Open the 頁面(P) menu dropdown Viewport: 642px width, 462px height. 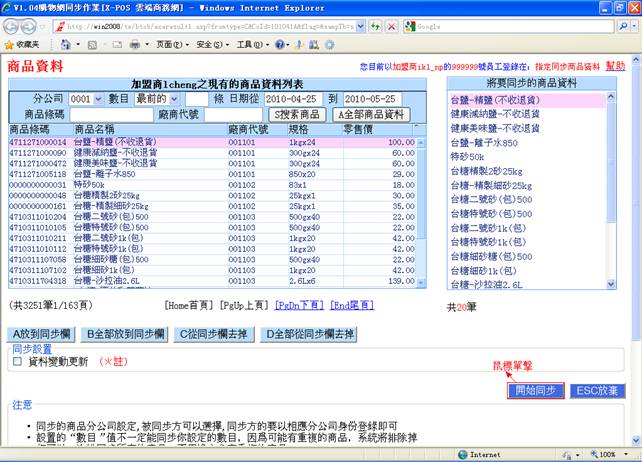(x=170, y=45)
